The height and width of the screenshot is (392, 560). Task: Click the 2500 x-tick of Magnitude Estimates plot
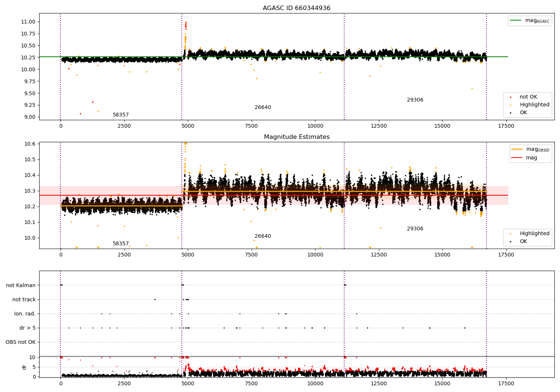(x=124, y=255)
